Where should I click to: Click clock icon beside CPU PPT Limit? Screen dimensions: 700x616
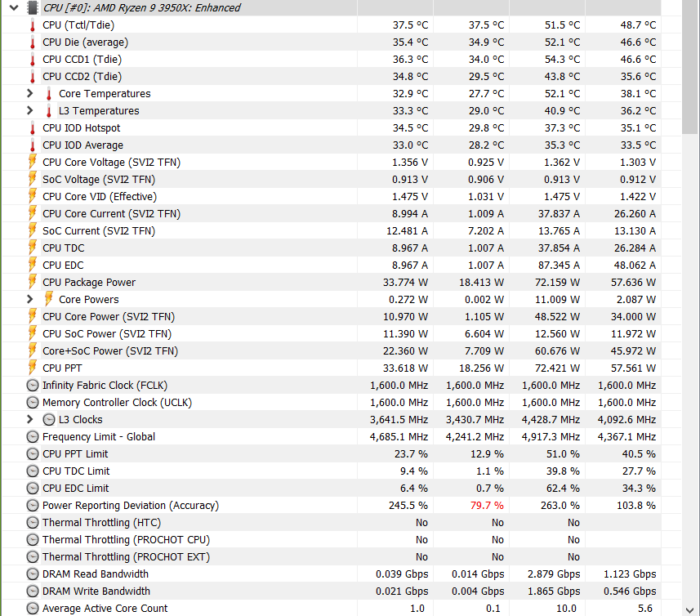(33, 454)
